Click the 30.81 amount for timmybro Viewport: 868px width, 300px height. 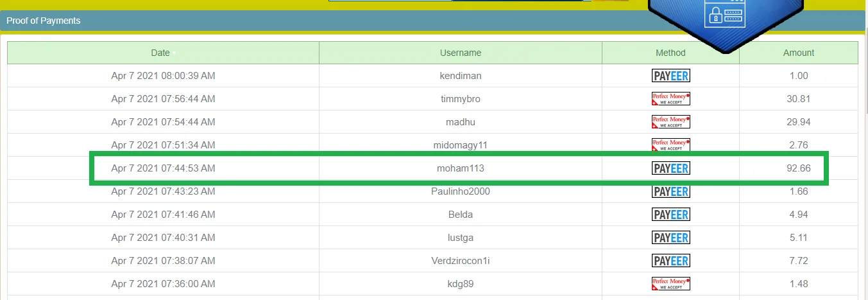pyautogui.click(x=798, y=99)
